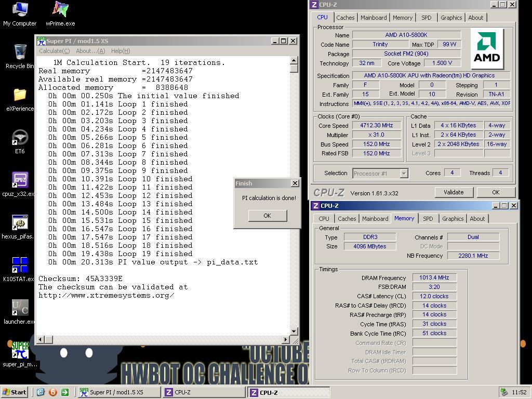Switch to first CPU-Z taskbar button

(x=204, y=392)
